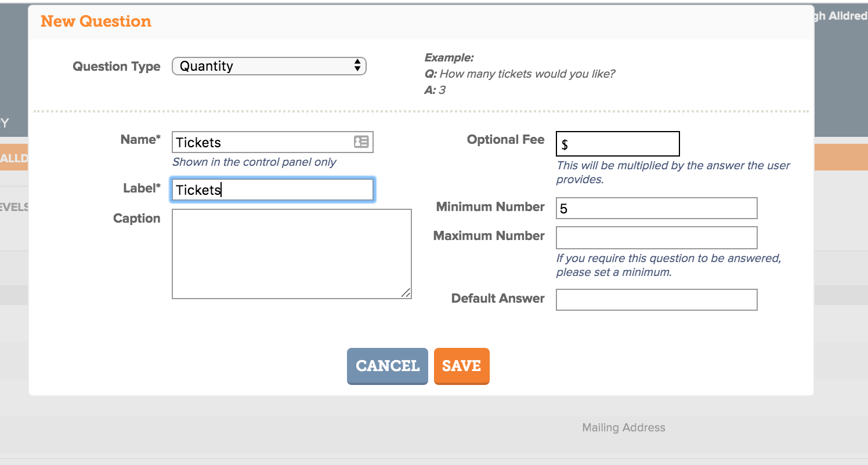This screenshot has width=868, height=465.
Task: Click the Question Type label
Action: click(117, 67)
